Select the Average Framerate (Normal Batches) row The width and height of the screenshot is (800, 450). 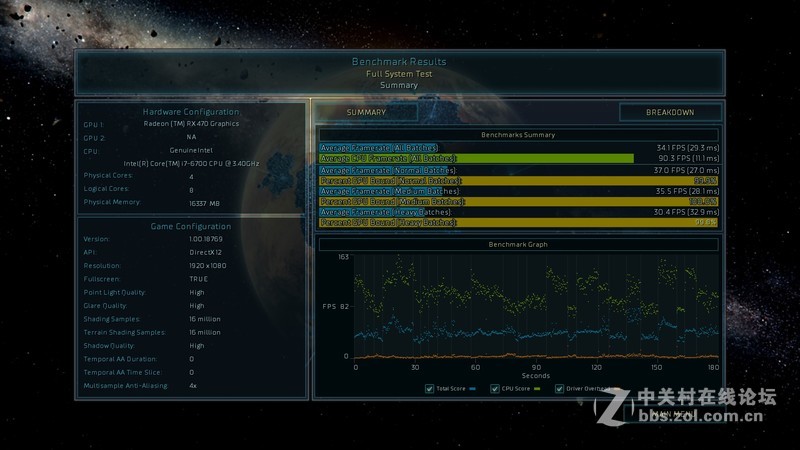click(519, 170)
